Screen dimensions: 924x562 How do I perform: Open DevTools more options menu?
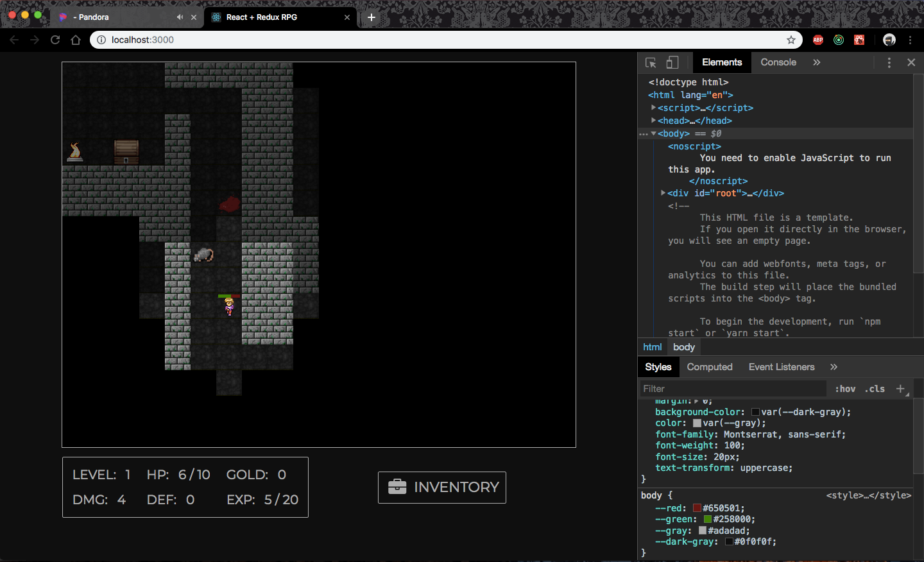(x=889, y=62)
